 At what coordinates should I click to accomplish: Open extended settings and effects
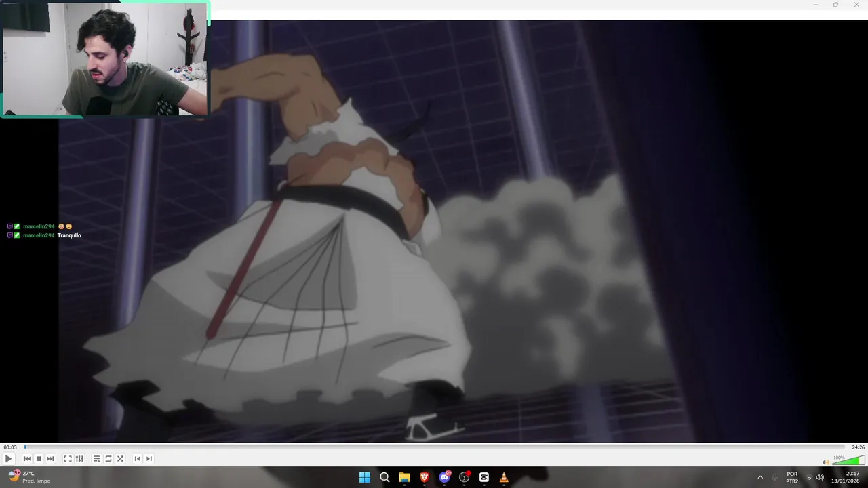(79, 459)
